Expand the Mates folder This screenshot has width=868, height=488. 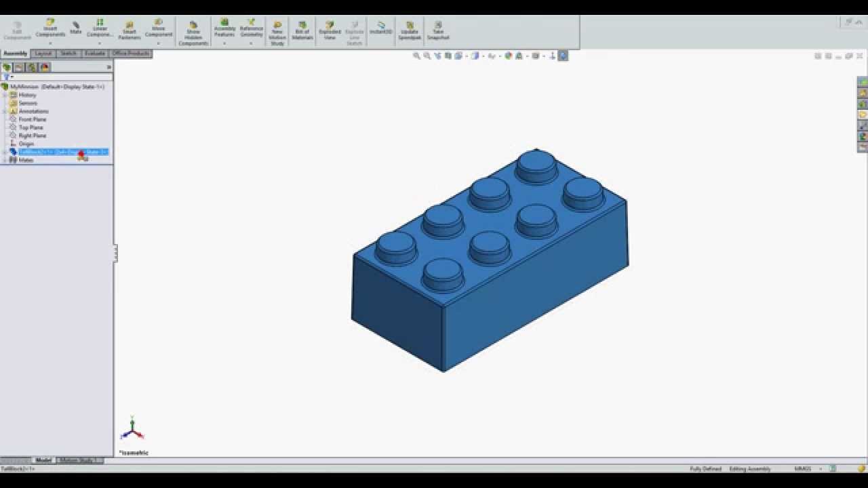5,160
